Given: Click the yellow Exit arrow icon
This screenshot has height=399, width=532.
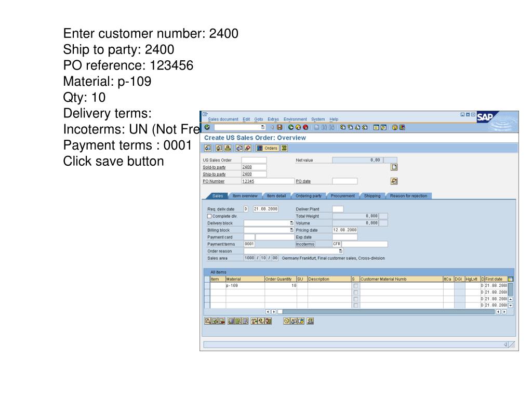Looking at the screenshot, I should (298, 127).
